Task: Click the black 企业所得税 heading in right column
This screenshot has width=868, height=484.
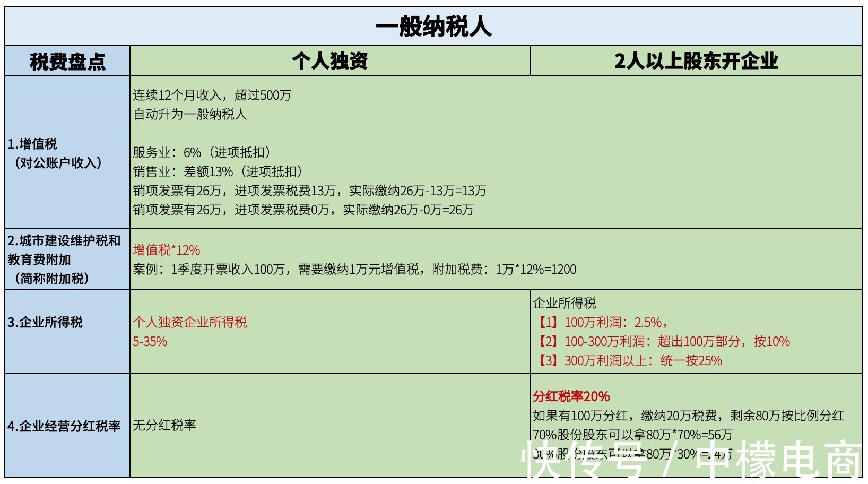Action: tap(565, 303)
